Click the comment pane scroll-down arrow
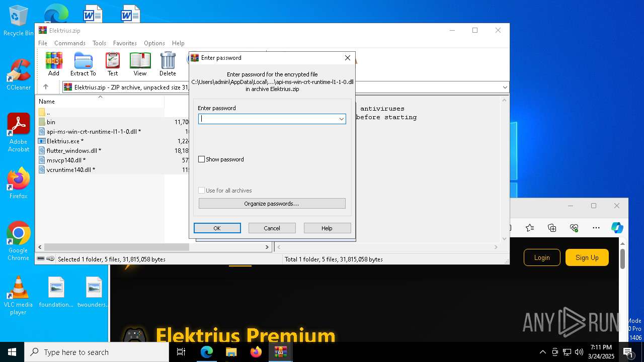Viewport: 644px width, 362px height. click(505, 239)
